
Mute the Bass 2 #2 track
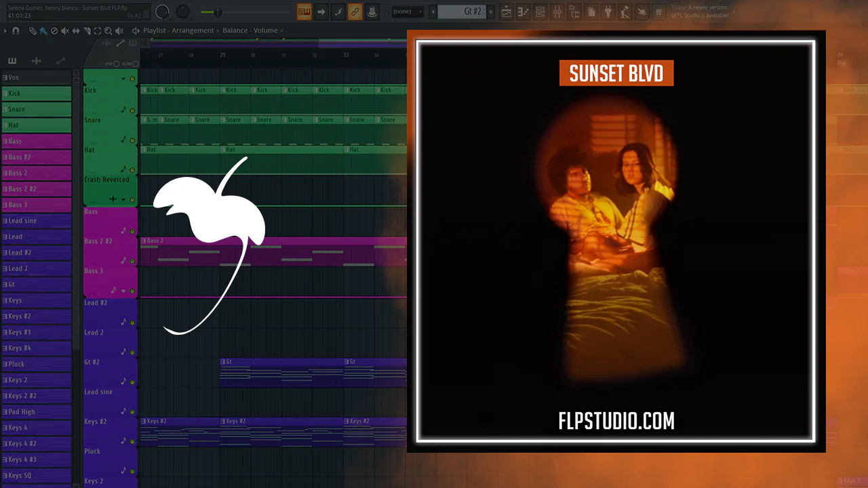coord(132,260)
